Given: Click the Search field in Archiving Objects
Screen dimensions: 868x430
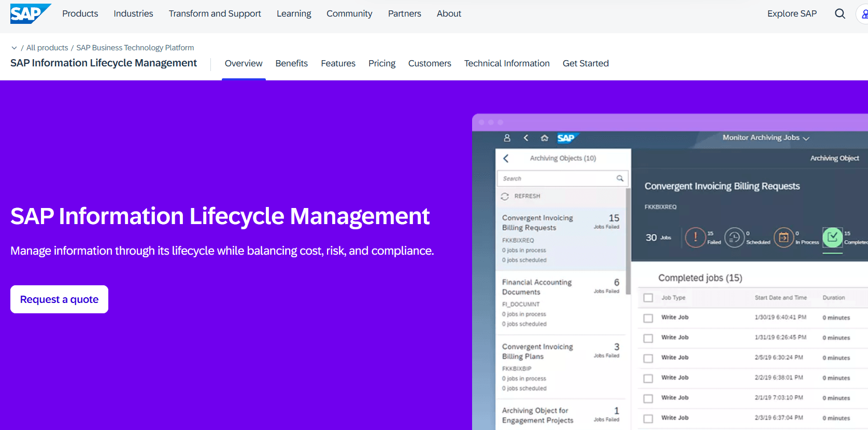Looking at the screenshot, I should (x=562, y=178).
